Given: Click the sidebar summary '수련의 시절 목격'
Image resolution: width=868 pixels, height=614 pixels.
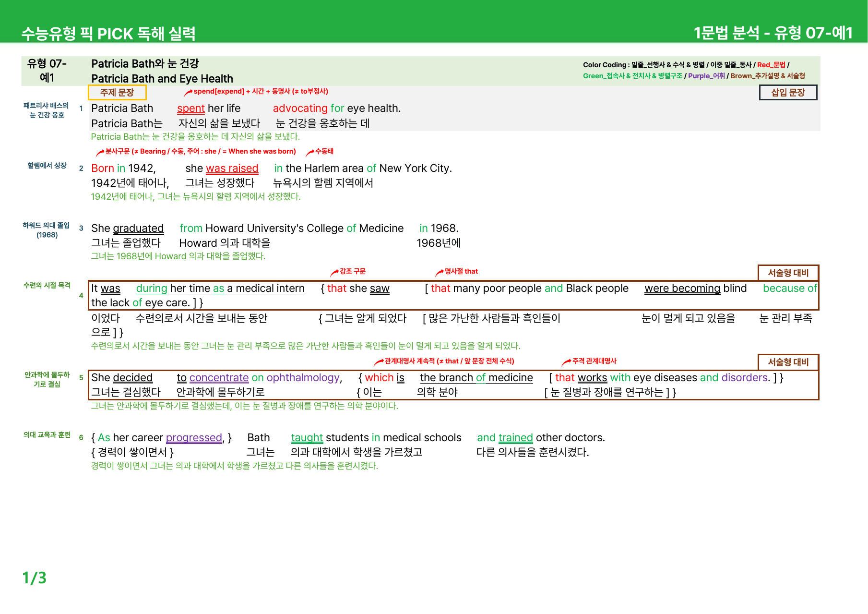Looking at the screenshot, I should 47,285.
